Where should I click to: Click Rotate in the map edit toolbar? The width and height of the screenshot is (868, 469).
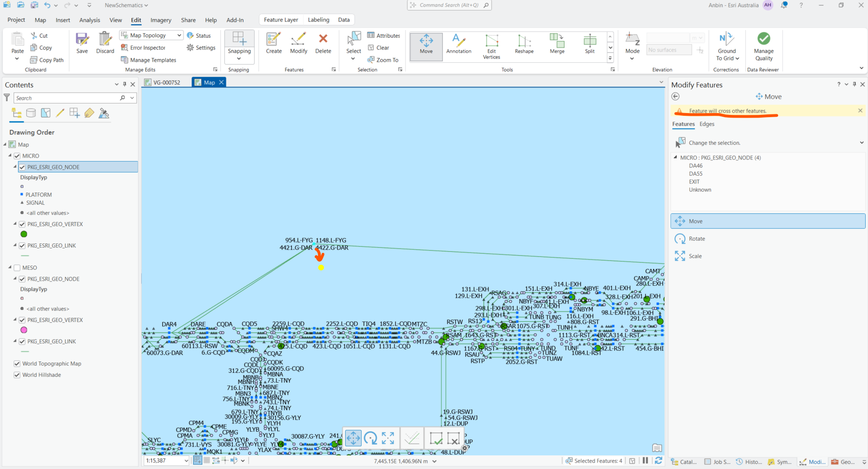371,438
